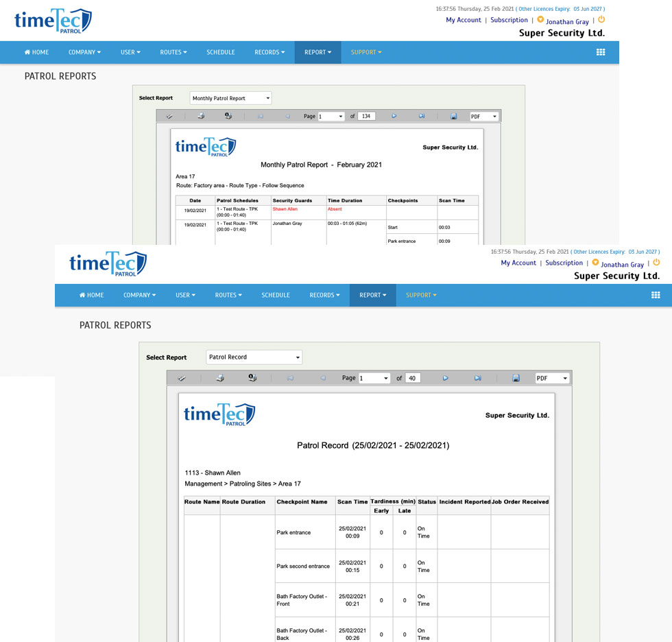The height and width of the screenshot is (642, 672).
Task: Jump to last page in Patrol Record viewer
Action: click(478, 378)
